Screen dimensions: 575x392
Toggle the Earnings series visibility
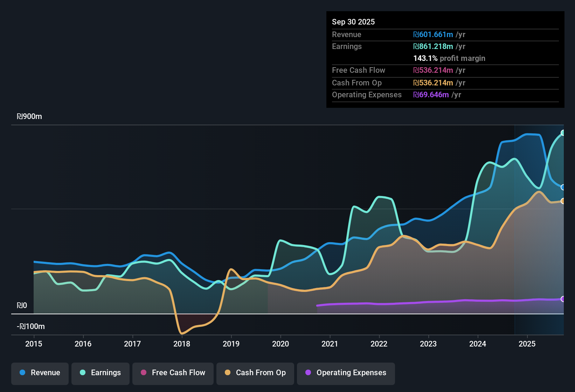(100, 373)
